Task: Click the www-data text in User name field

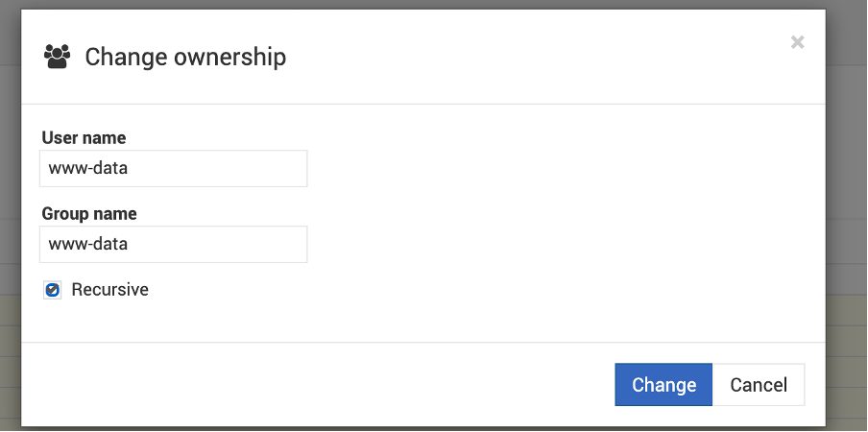Action: (88, 168)
